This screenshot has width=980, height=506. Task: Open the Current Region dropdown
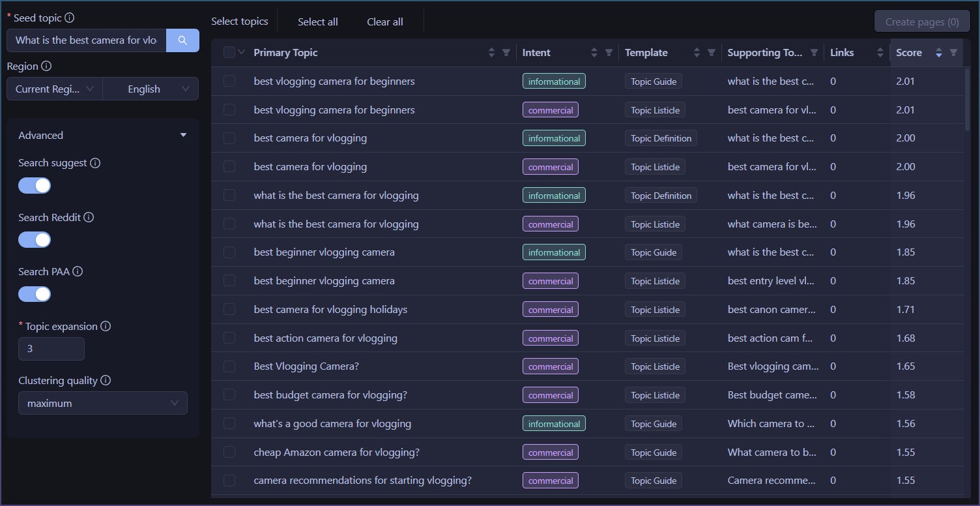[55, 89]
